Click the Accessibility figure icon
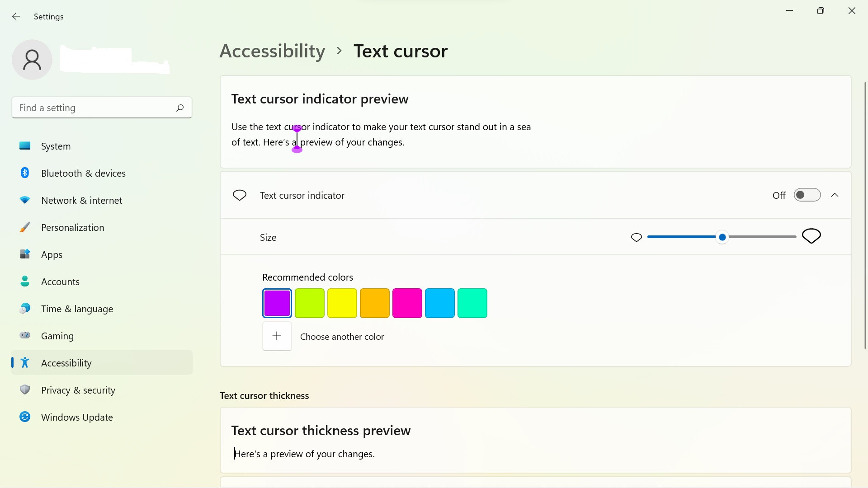This screenshot has height=488, width=868. (x=25, y=363)
